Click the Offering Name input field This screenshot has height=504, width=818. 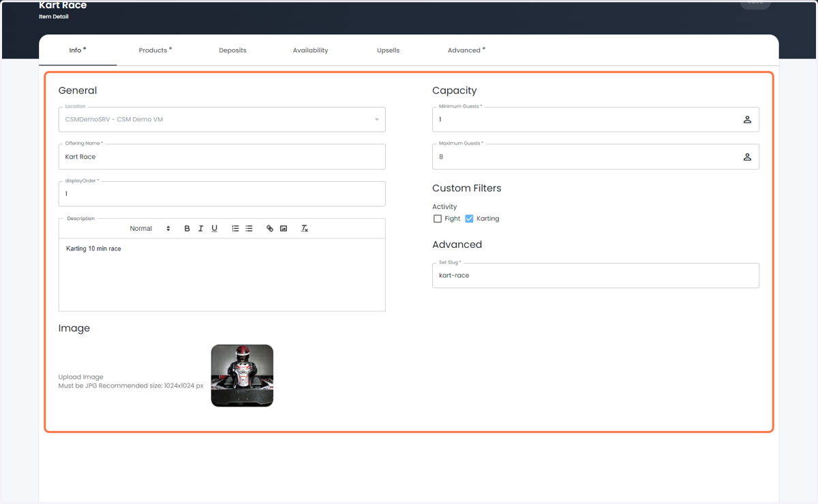[222, 157]
